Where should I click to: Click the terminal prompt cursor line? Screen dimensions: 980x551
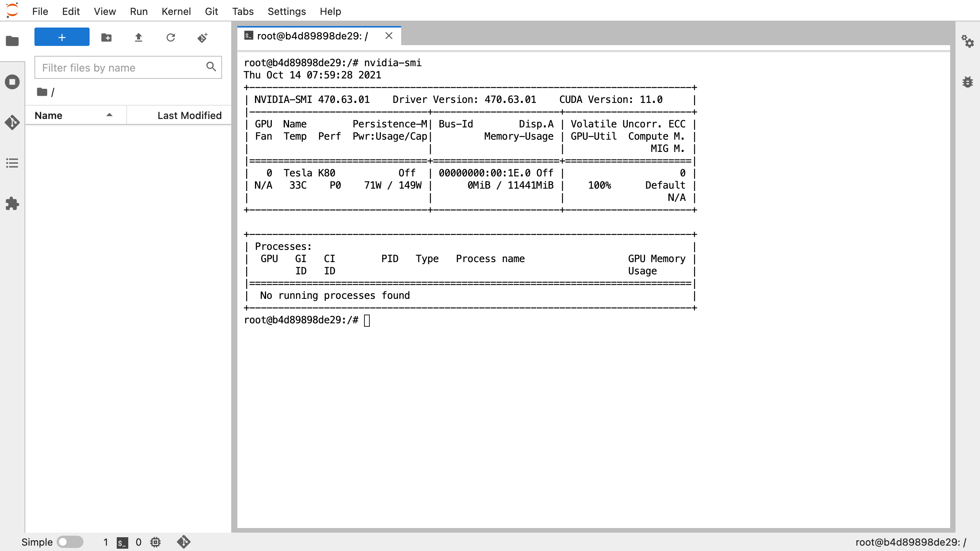click(x=307, y=320)
